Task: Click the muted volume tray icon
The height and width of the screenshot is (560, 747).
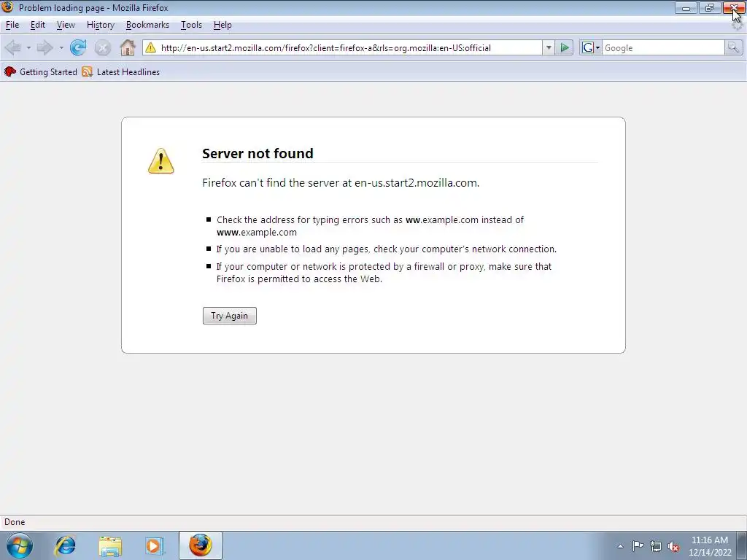Action: pyautogui.click(x=673, y=547)
